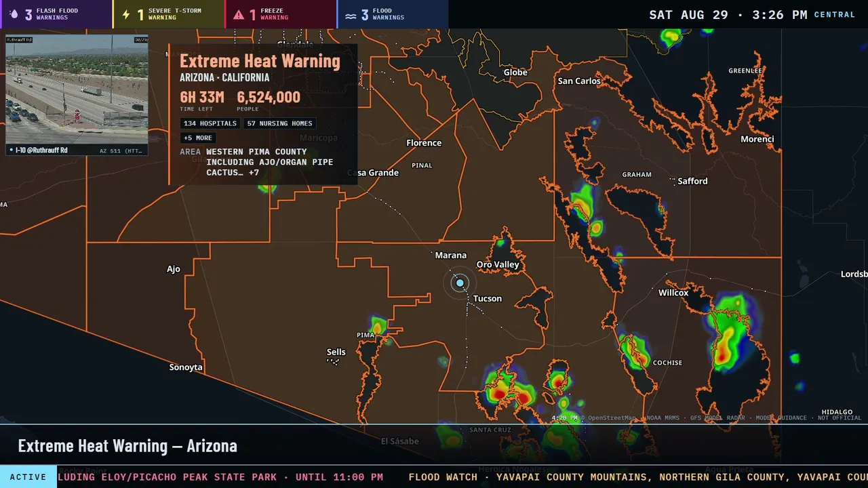The width and height of the screenshot is (868, 488).
Task: Click the 6,524,000 people count
Action: (269, 97)
